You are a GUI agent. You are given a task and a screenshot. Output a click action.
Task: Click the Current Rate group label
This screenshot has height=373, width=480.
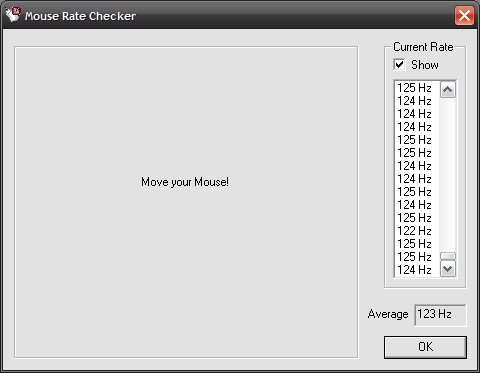(423, 47)
